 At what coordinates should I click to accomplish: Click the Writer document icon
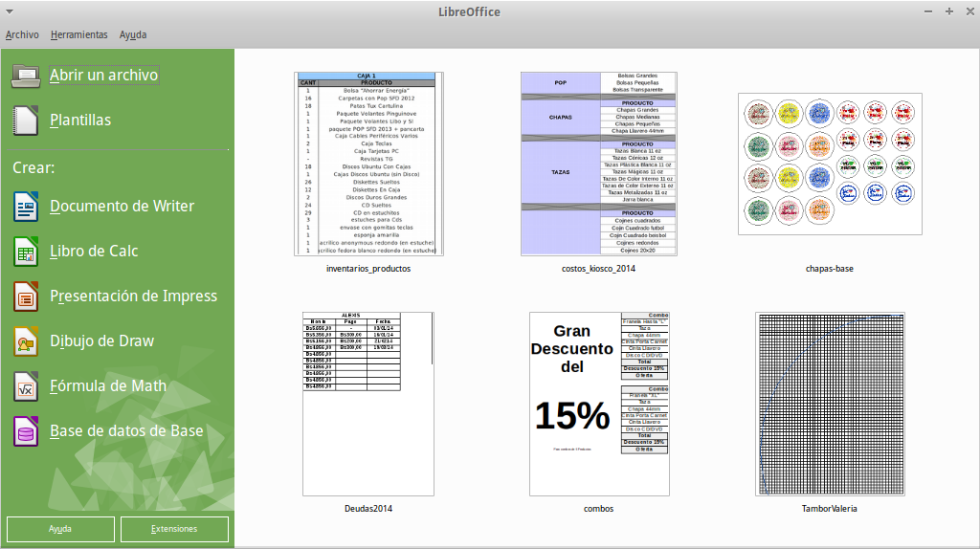click(26, 207)
